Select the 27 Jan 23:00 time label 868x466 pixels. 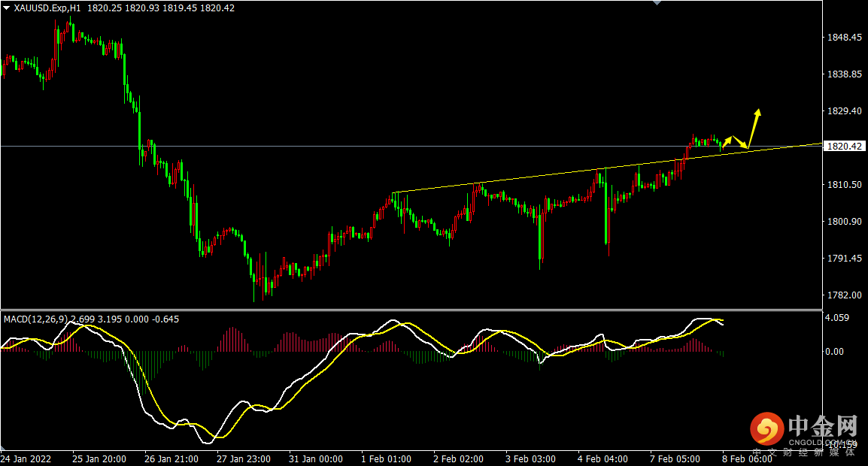(244, 458)
